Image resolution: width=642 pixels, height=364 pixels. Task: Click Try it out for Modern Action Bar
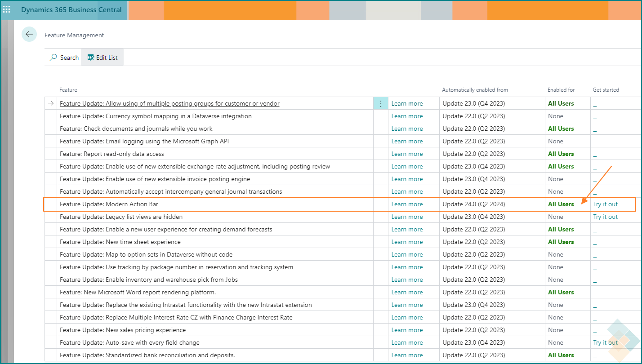606,204
